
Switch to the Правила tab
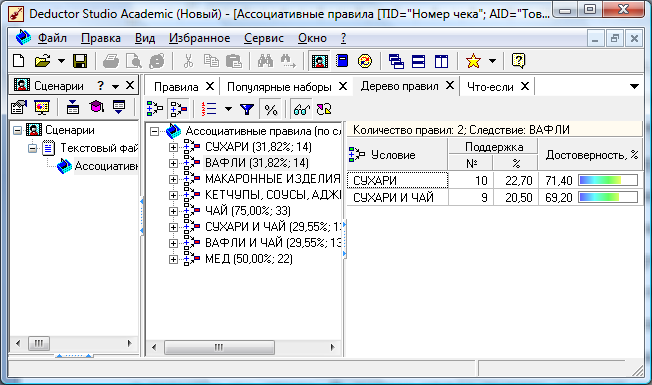tap(176, 87)
